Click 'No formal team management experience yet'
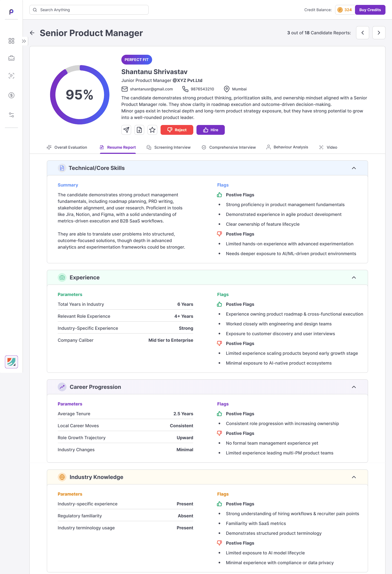Image resolution: width=392 pixels, height=574 pixels. coord(272,443)
